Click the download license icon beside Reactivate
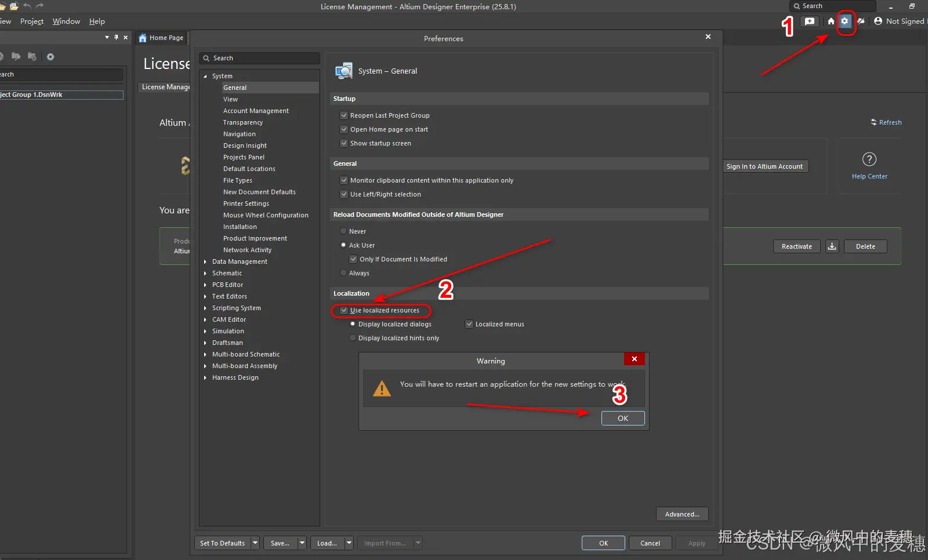 pos(832,246)
